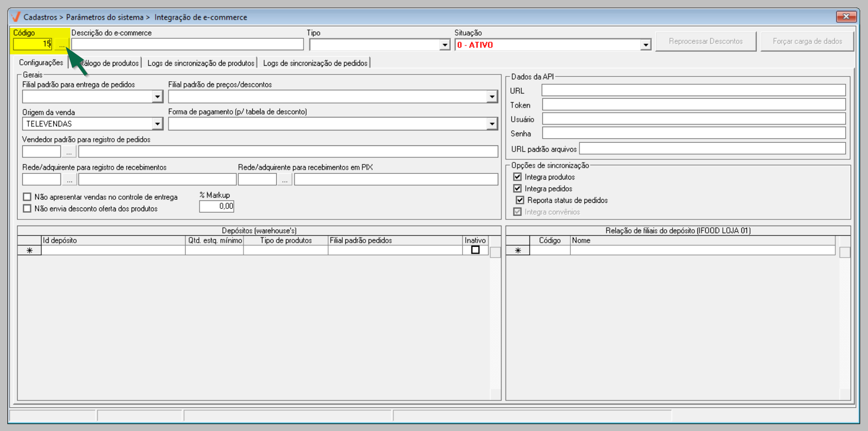Close the Integração de e-commerce window
The height and width of the screenshot is (431, 868).
pyautogui.click(x=846, y=17)
